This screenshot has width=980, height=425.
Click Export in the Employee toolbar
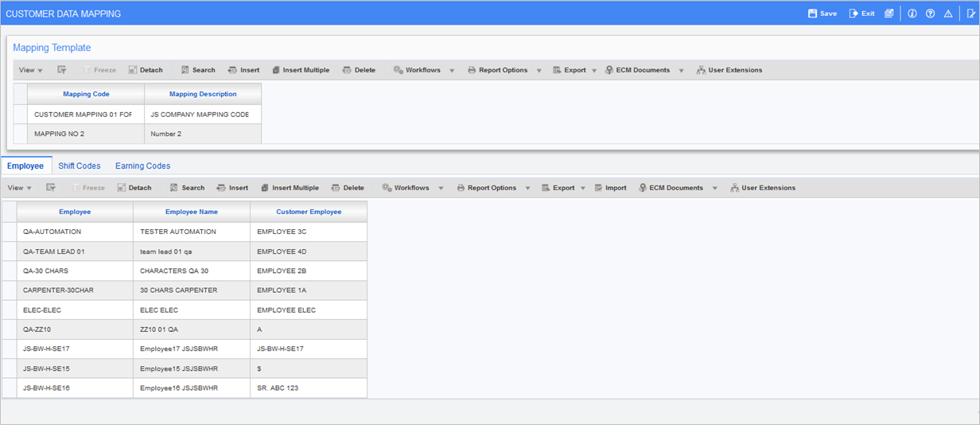point(558,188)
